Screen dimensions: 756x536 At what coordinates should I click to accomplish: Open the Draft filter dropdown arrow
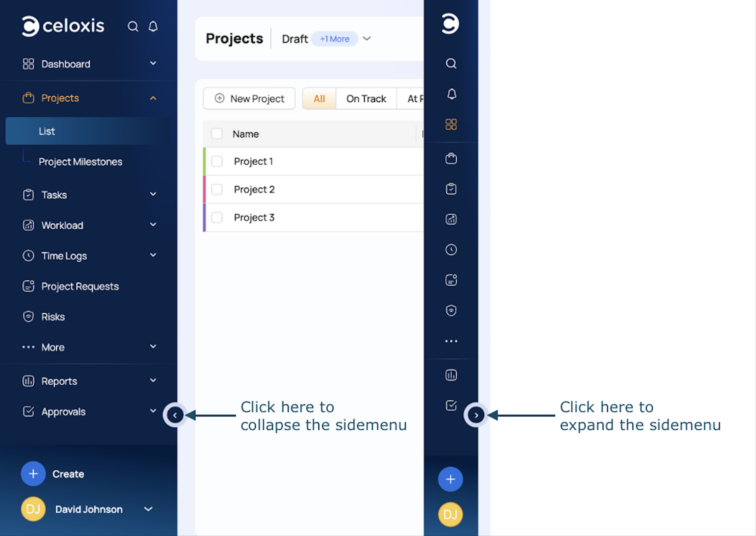[x=367, y=39]
